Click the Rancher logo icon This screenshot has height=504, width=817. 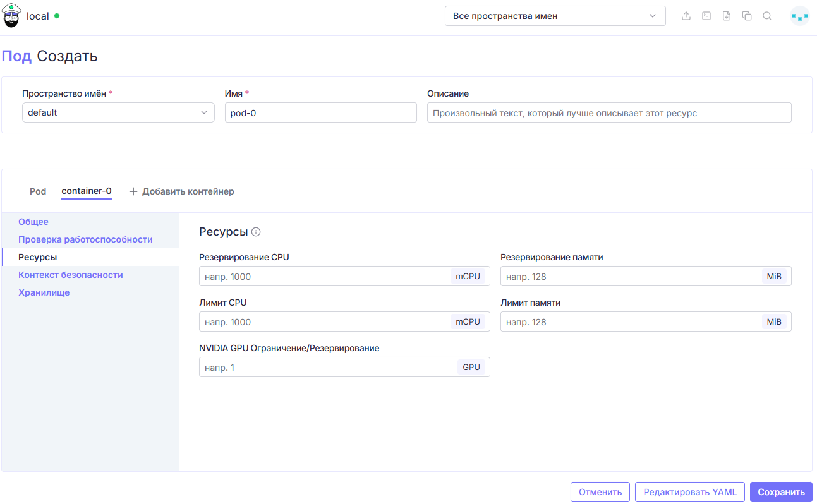[x=12, y=16]
